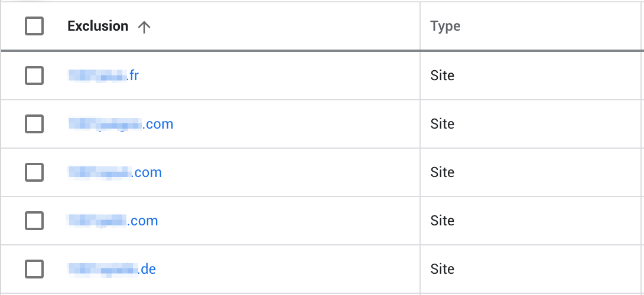This screenshot has height=295, width=644.
Task: Click the Site type cell in the .de row
Action: tap(443, 269)
